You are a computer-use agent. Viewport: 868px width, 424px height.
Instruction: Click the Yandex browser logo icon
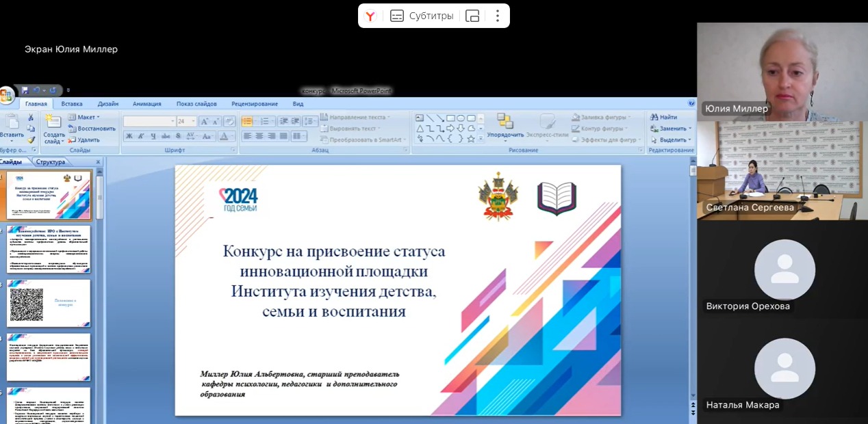click(370, 16)
